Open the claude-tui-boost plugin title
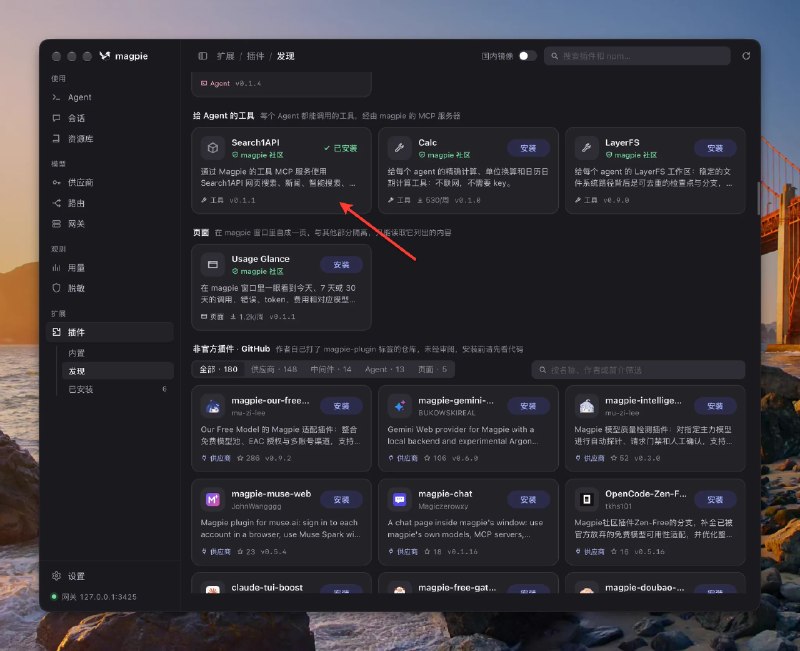800x651 pixels. 267,588
